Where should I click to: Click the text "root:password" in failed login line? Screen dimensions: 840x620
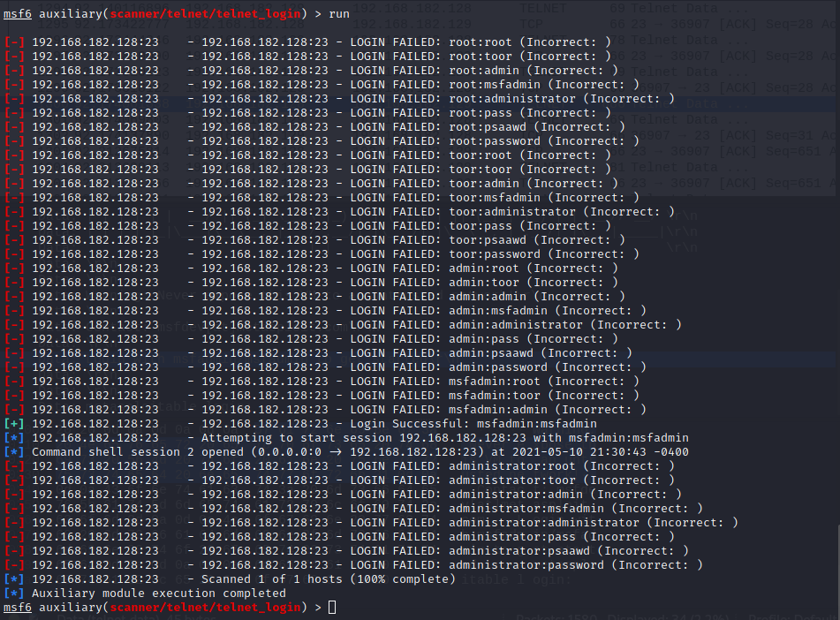point(495,141)
